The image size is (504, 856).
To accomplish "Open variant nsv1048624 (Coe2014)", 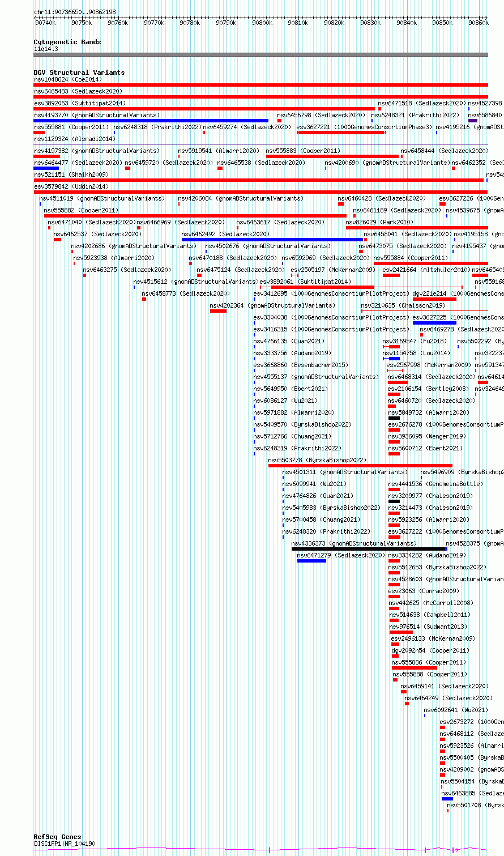I will 68,79.
